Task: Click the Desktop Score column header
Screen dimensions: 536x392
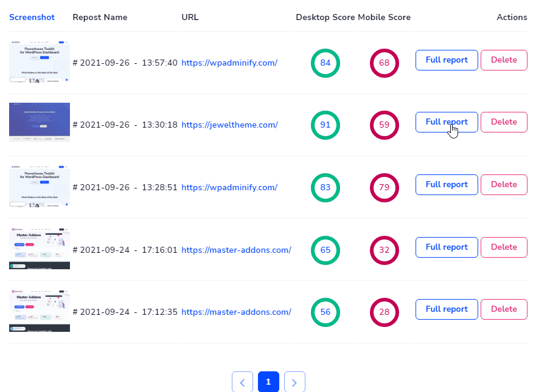Action: pyautogui.click(x=325, y=18)
